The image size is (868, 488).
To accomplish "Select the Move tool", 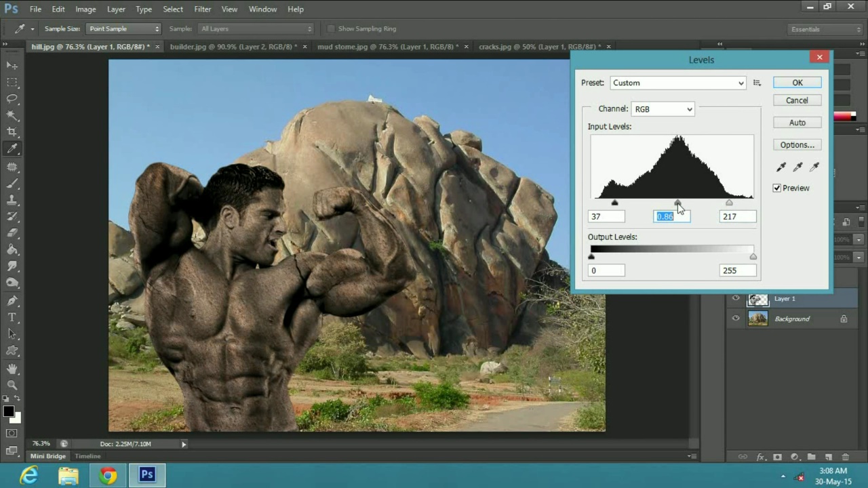I will pos(12,65).
